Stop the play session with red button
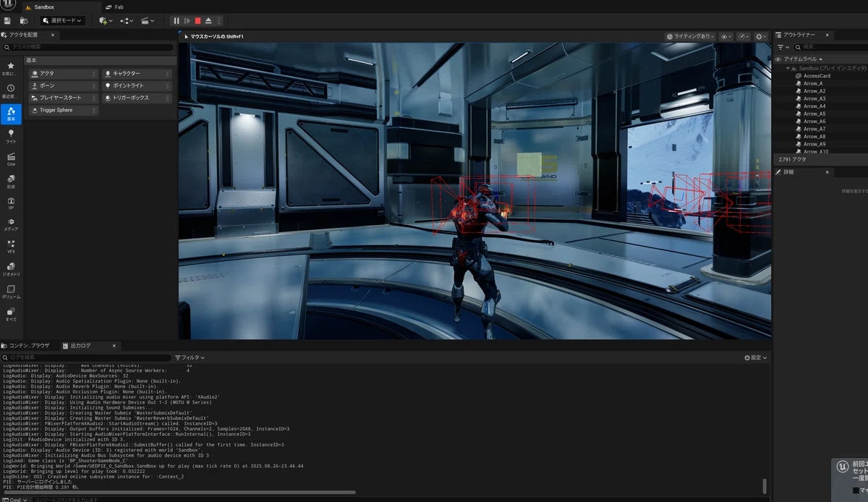 [197, 21]
